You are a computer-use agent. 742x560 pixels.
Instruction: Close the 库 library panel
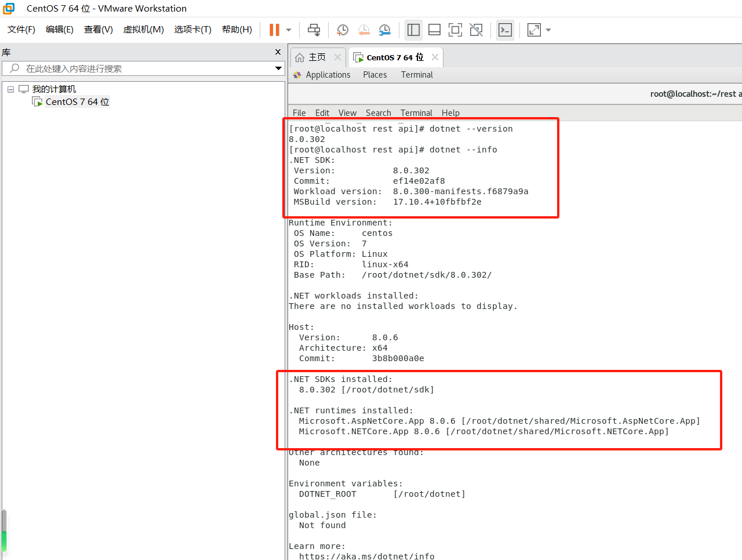tap(278, 52)
